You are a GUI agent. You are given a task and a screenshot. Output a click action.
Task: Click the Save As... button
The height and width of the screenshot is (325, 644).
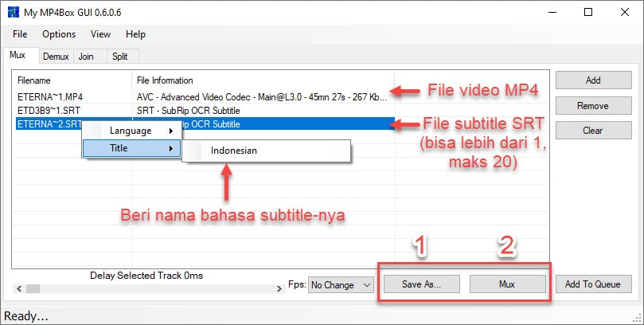(421, 284)
